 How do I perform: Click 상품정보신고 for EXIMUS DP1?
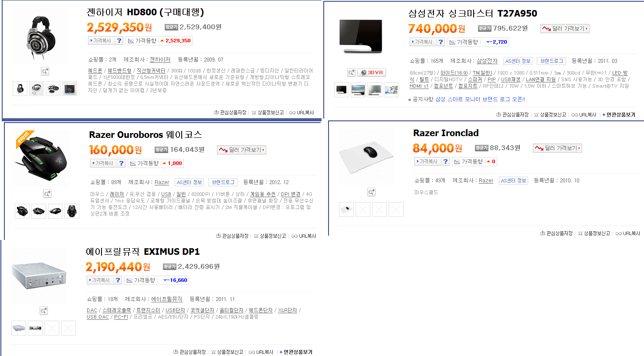(227, 352)
